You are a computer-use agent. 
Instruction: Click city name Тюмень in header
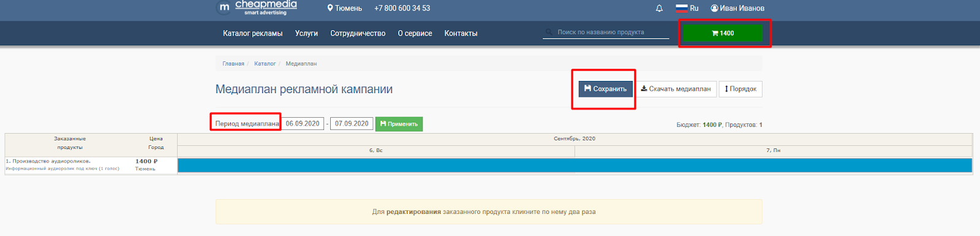click(348, 9)
